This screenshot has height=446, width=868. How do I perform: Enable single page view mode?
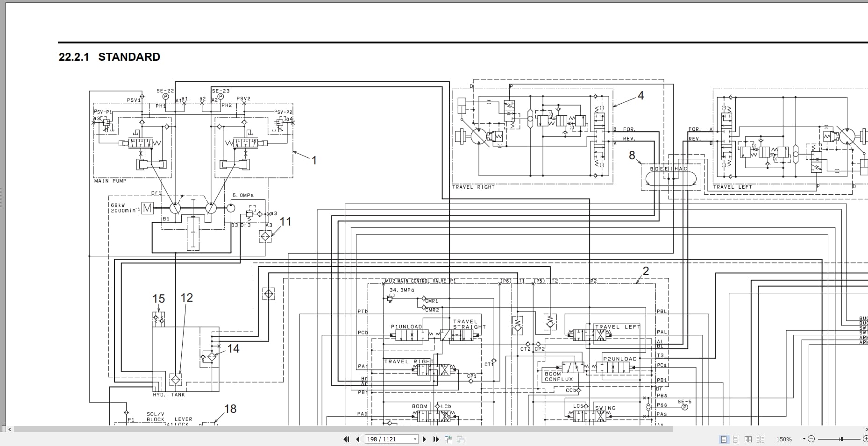coord(724,439)
